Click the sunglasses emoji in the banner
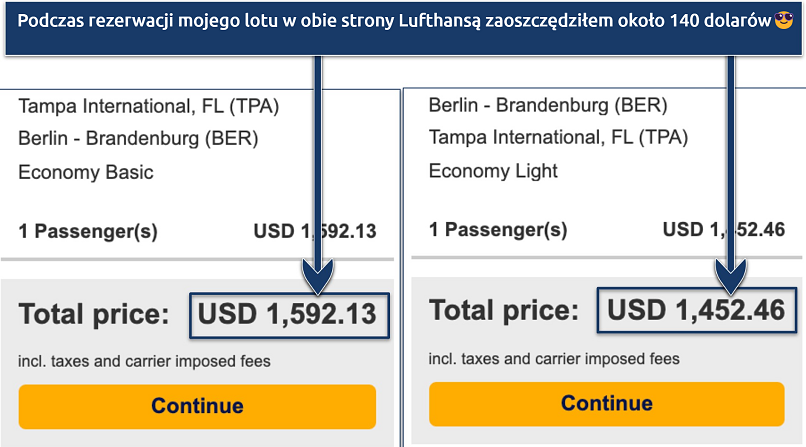806x447 pixels. 785,21
